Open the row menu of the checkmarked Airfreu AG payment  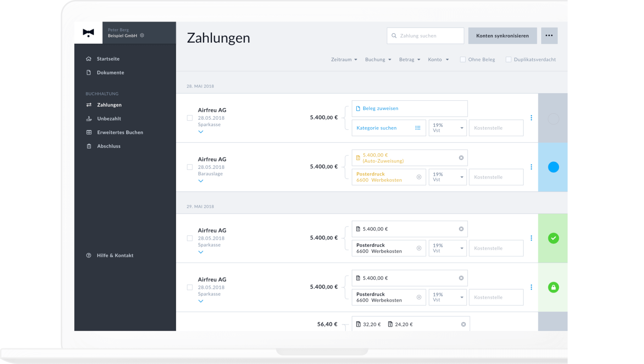click(x=531, y=238)
